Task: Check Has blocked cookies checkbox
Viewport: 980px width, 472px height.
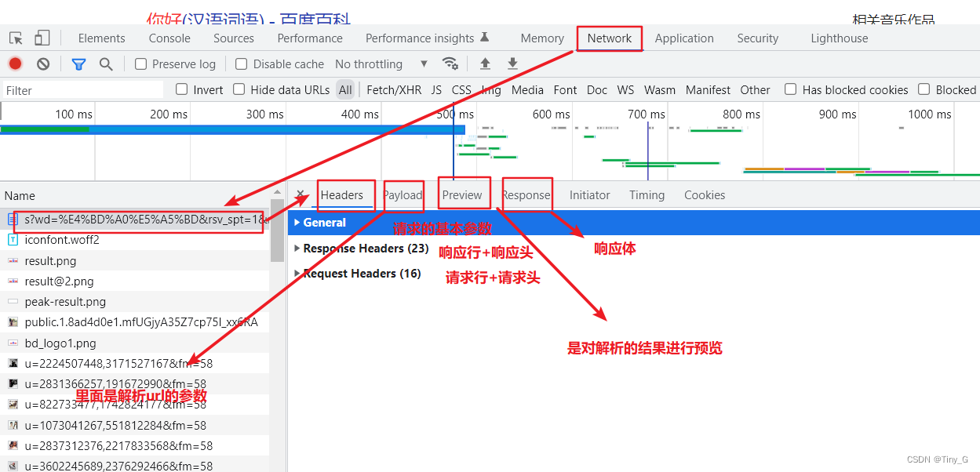Action: point(791,89)
